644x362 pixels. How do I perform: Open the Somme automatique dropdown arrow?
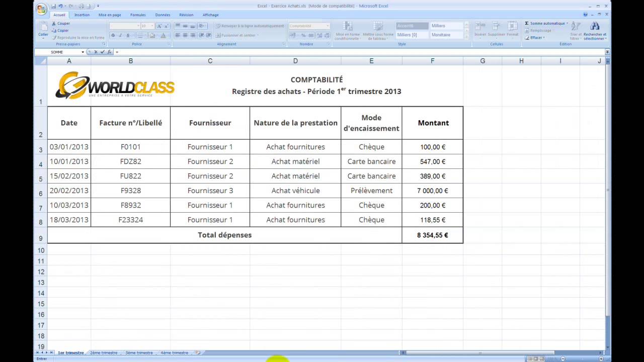(x=567, y=23)
